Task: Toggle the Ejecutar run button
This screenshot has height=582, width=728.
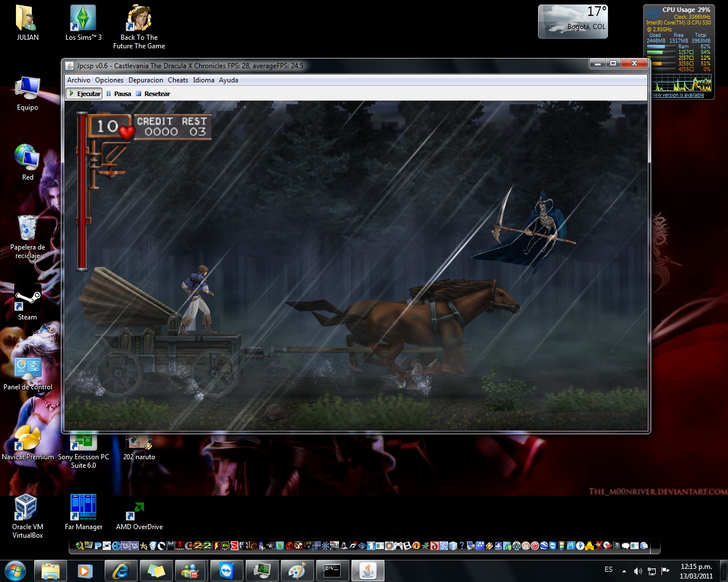Action: coord(84,94)
